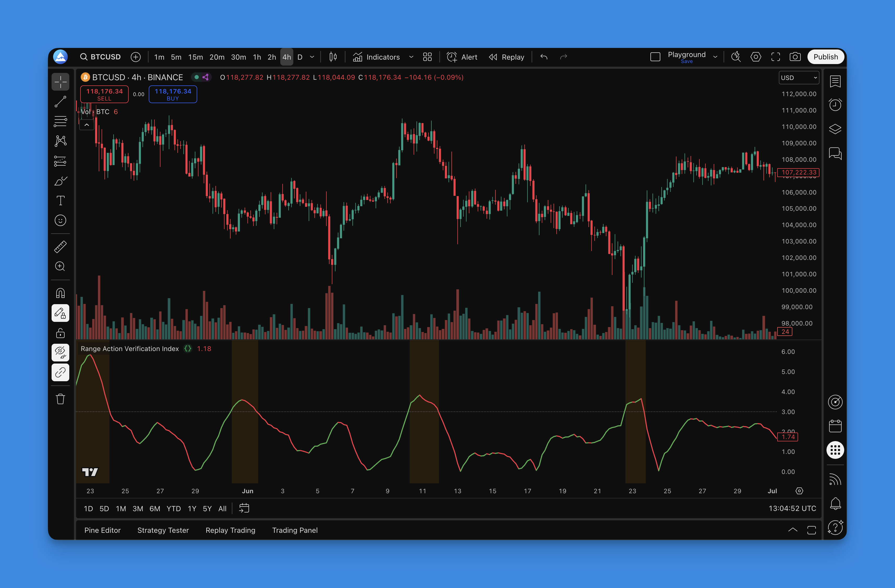Start bar Replay mode

[x=507, y=57]
